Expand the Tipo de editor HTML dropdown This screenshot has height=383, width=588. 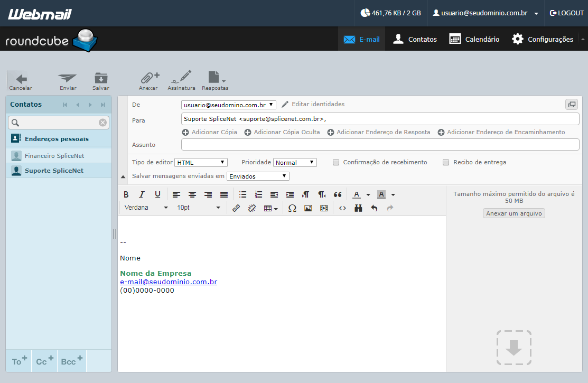click(201, 162)
